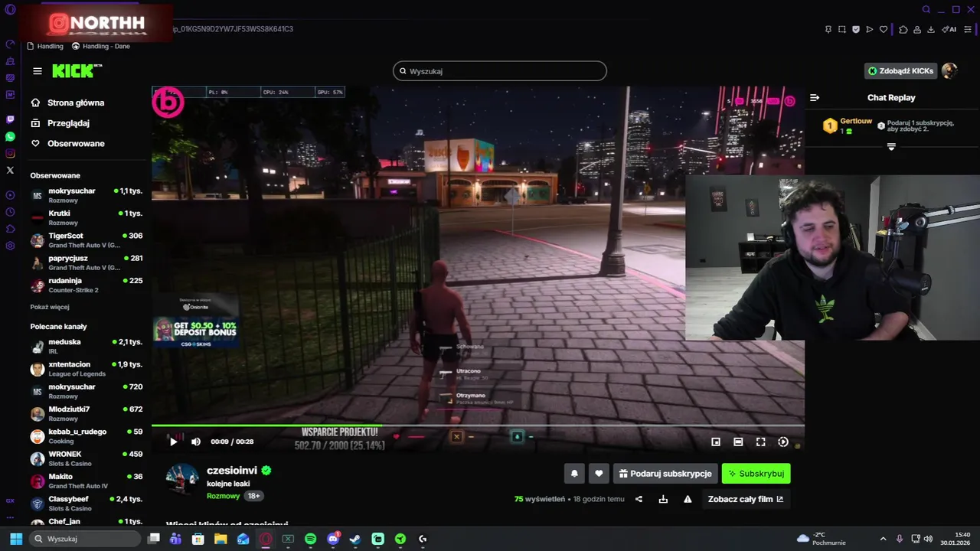Click the notification bell for czesioinvi
Screen dimensions: 980x551
[x=574, y=474]
